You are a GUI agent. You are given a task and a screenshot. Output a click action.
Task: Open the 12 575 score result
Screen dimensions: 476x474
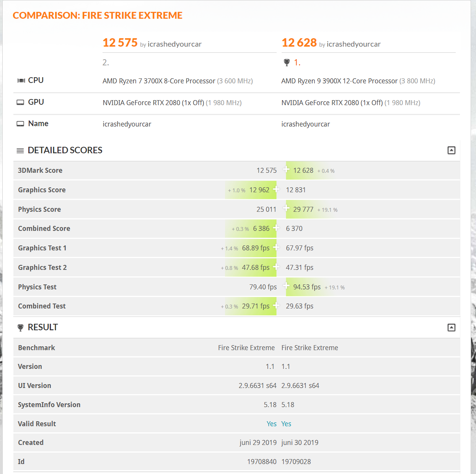pyautogui.click(x=120, y=42)
